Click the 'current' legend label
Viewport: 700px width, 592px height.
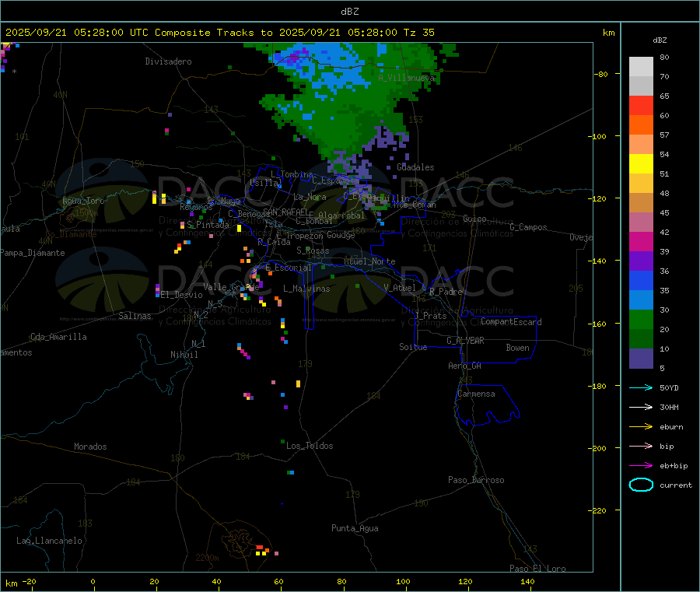click(x=676, y=485)
